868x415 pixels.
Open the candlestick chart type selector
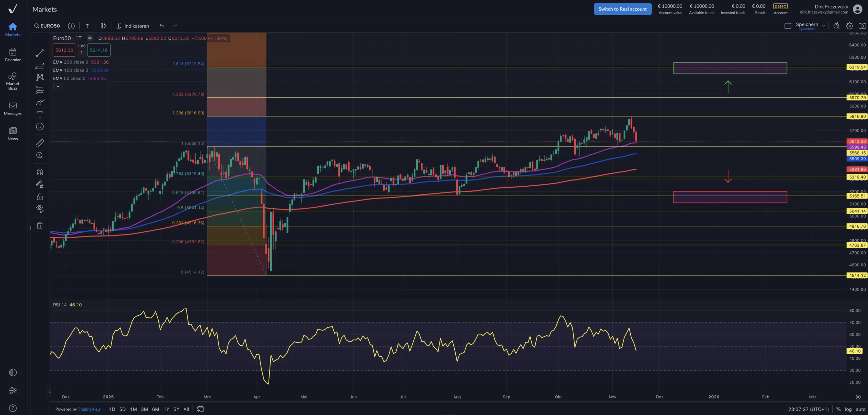pyautogui.click(x=103, y=26)
